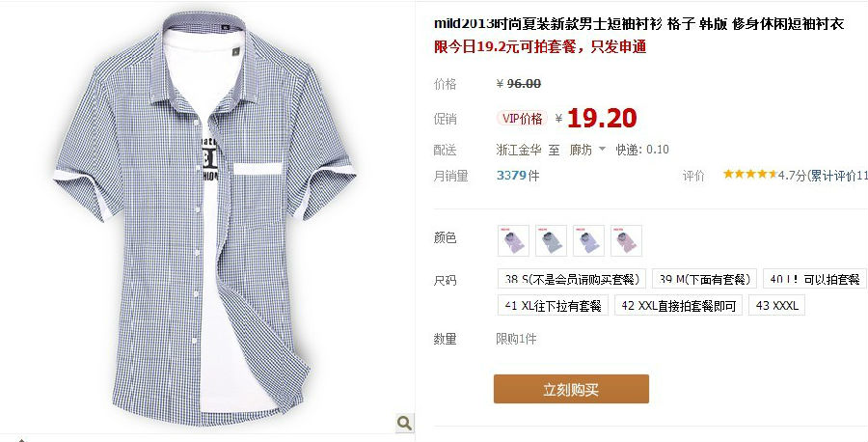Screen dimensions: 868x442
Task: Pick the size 40 L option
Action: [x=814, y=279]
